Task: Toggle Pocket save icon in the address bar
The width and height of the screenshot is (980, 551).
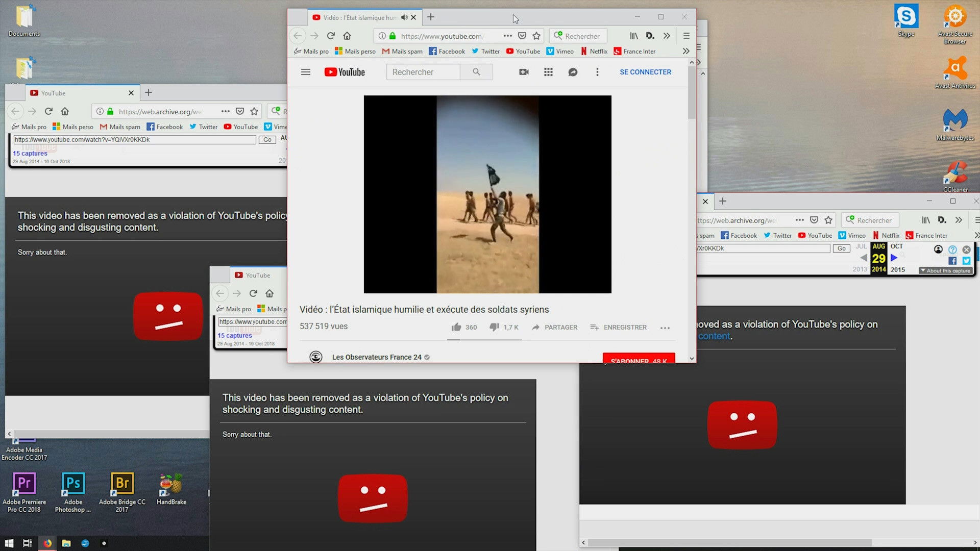Action: click(522, 36)
